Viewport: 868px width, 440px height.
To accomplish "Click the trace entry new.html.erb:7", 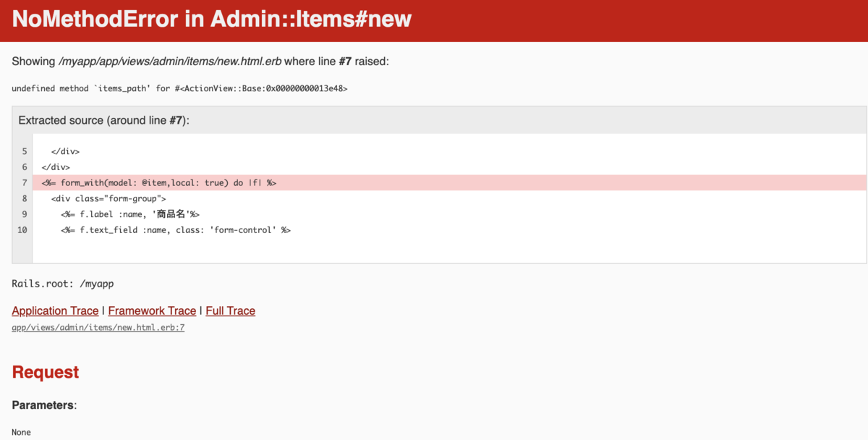I will [x=98, y=327].
